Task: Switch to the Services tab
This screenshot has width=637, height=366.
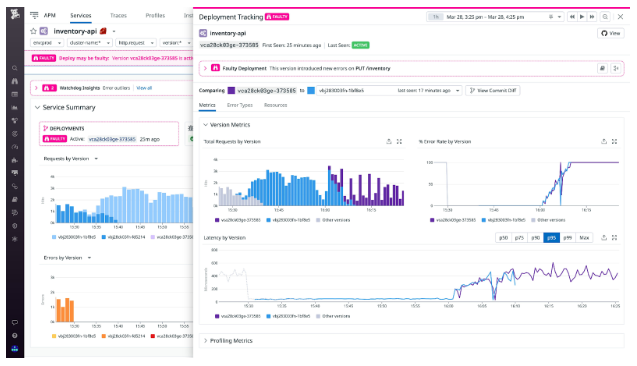Action: coord(81,15)
